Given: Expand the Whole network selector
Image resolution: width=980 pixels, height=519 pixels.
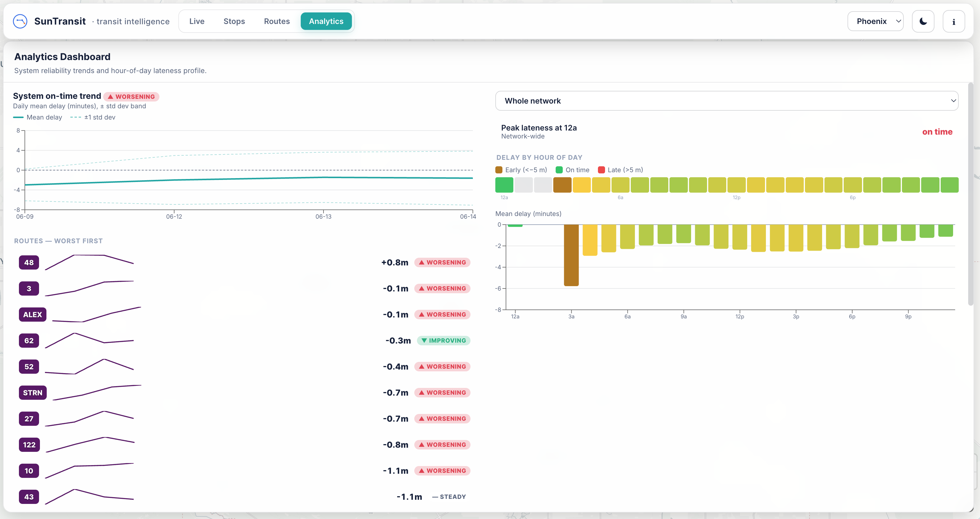Looking at the screenshot, I should 727,101.
